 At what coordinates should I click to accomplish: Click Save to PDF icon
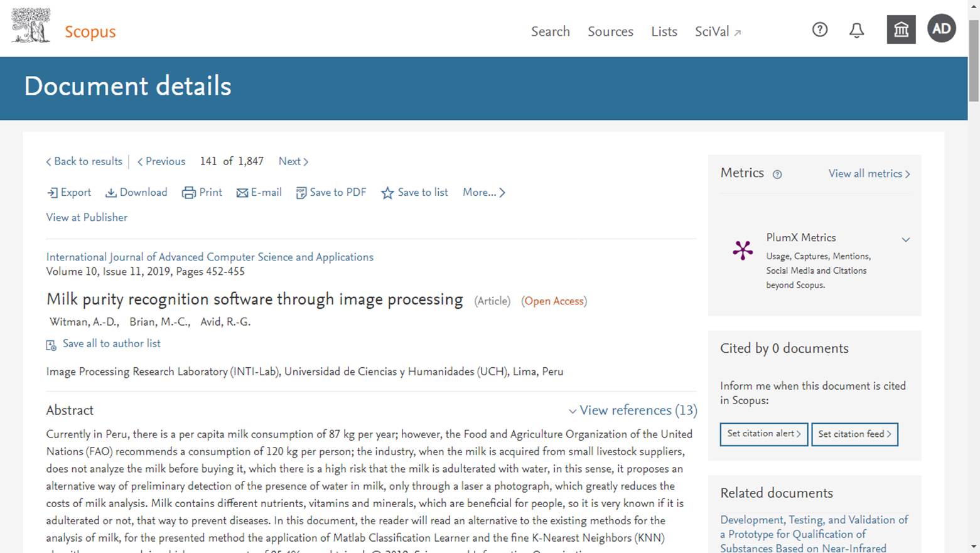(301, 193)
